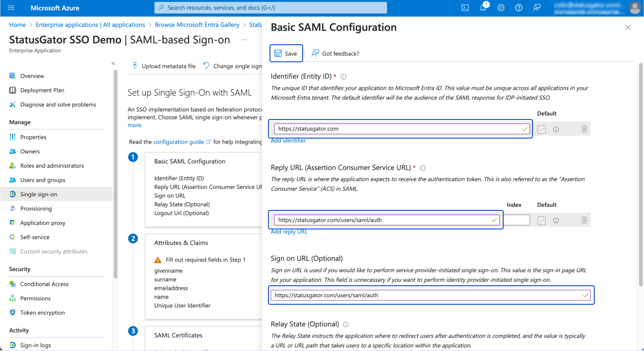Show Default info icon in the reply URL row

click(x=556, y=220)
